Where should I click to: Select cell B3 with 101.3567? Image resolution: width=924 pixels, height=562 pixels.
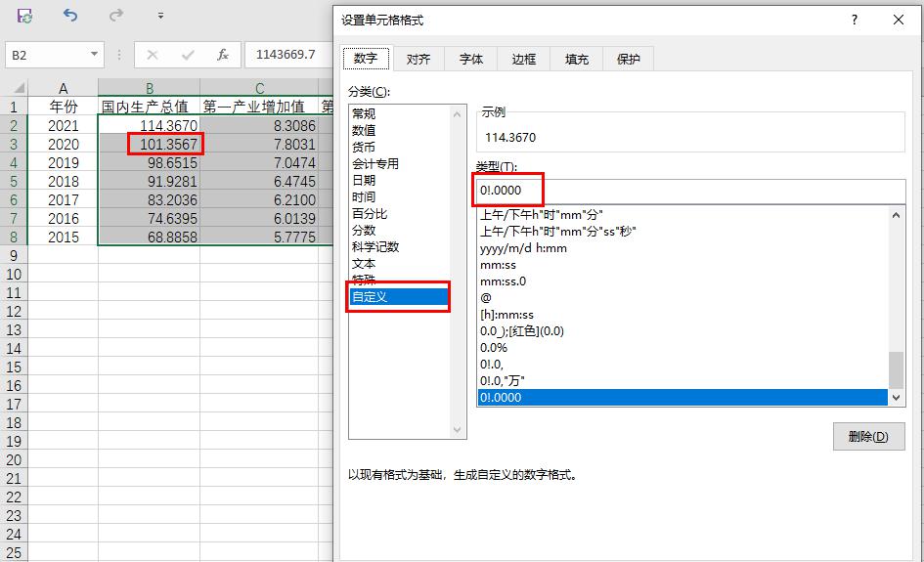point(149,145)
